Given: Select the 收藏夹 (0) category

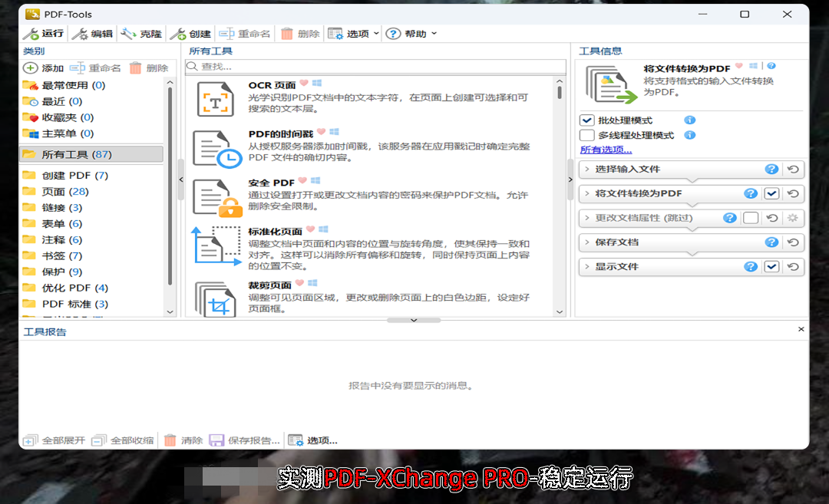Looking at the screenshot, I should 58,117.
